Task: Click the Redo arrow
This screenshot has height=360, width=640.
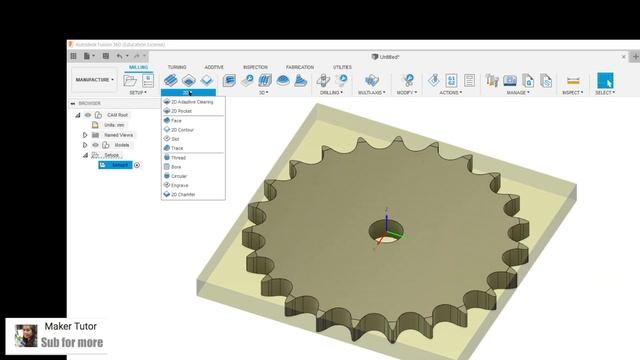Action: pyautogui.click(x=137, y=56)
